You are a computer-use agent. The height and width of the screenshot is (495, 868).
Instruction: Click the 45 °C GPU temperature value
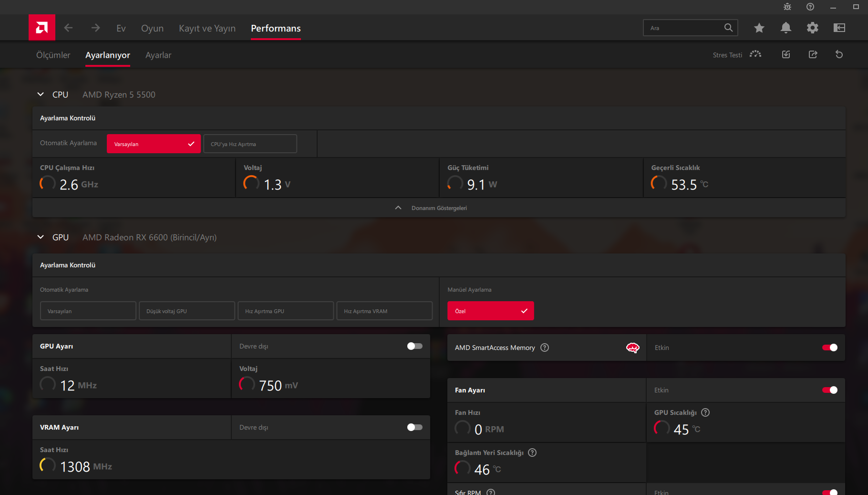pyautogui.click(x=687, y=430)
